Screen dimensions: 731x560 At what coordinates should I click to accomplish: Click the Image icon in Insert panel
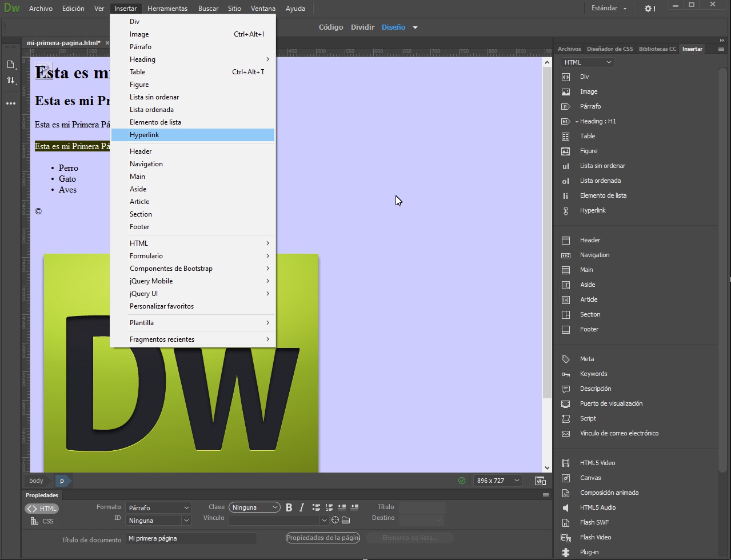coord(566,91)
